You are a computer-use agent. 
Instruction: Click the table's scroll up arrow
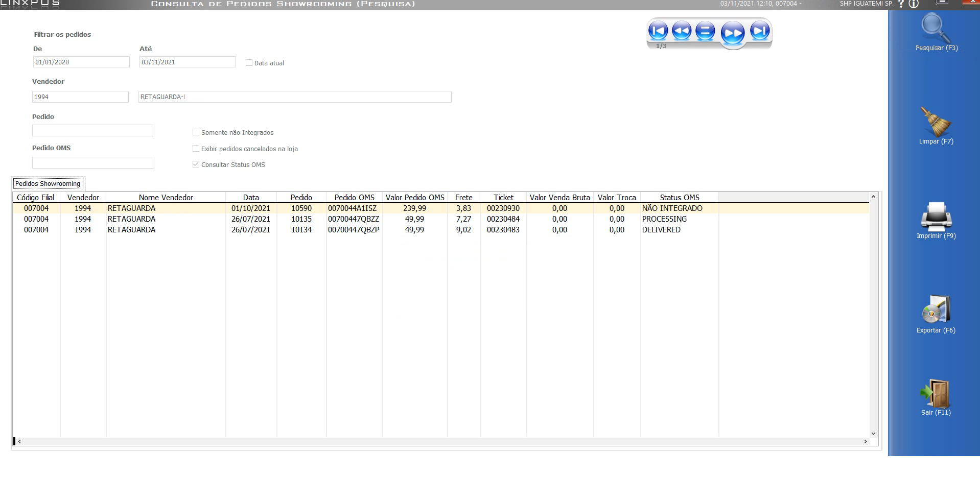[873, 197]
